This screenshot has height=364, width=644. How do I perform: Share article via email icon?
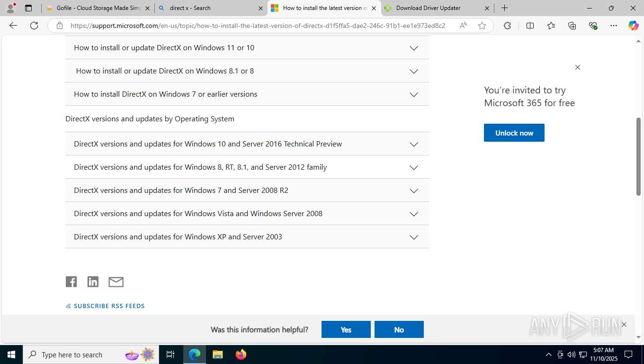click(116, 282)
